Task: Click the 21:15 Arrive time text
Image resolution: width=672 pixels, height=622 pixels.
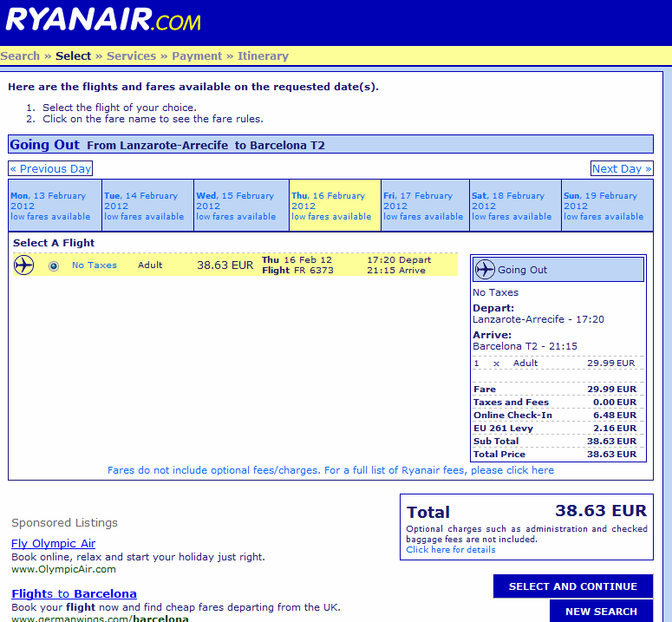Action: (x=396, y=271)
